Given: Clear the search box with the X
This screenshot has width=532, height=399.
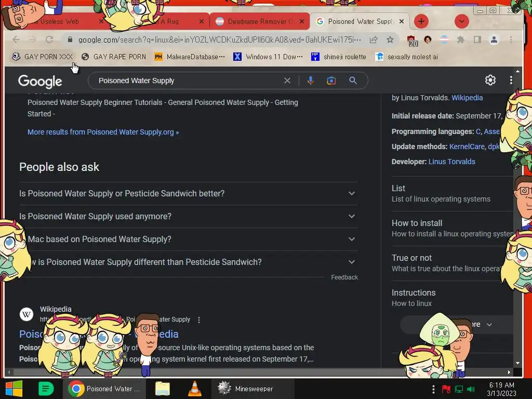Looking at the screenshot, I should [x=287, y=81].
